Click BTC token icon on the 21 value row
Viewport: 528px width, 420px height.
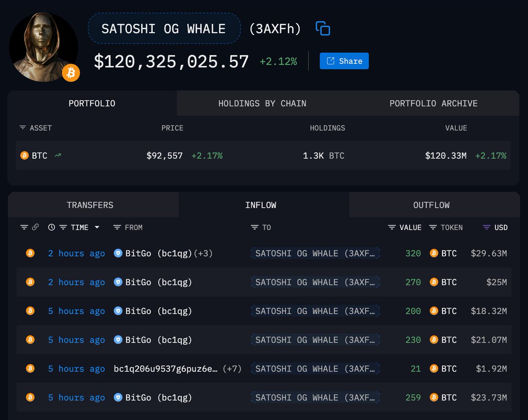tap(434, 368)
